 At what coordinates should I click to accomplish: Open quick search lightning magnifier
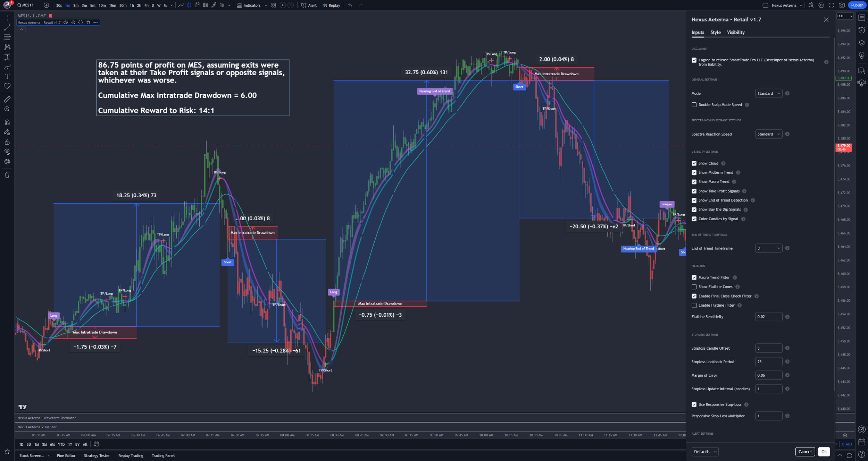click(x=811, y=5)
